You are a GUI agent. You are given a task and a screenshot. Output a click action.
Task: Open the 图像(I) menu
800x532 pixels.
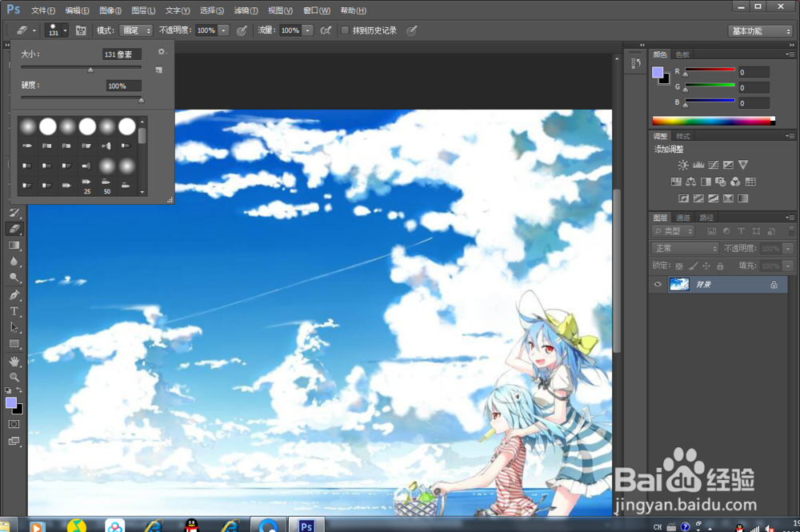coord(110,10)
